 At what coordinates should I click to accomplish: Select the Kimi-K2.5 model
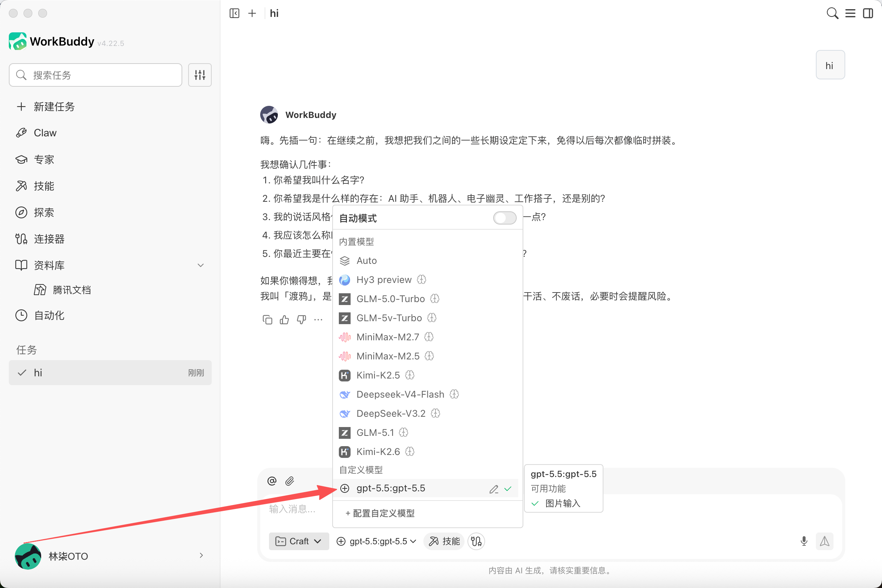click(x=427, y=375)
